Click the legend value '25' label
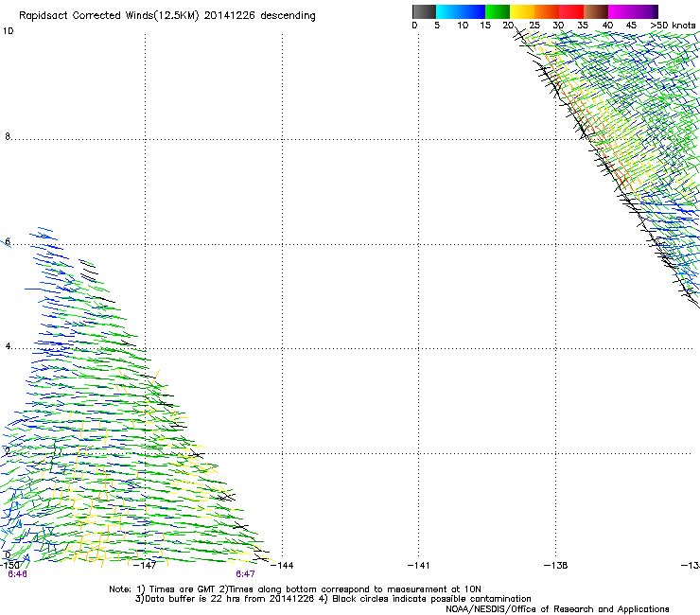The image size is (700, 615). click(534, 26)
